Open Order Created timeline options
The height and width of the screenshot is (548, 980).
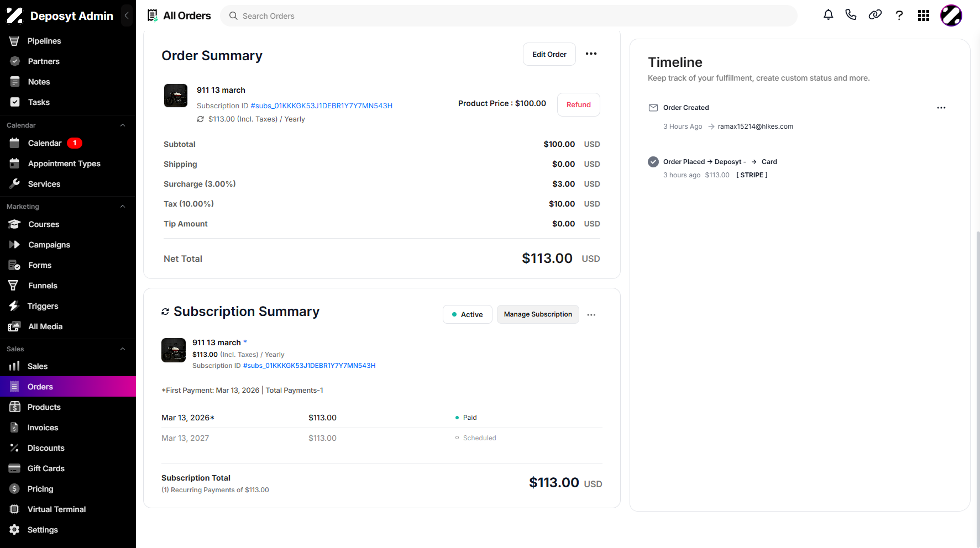[941, 108]
